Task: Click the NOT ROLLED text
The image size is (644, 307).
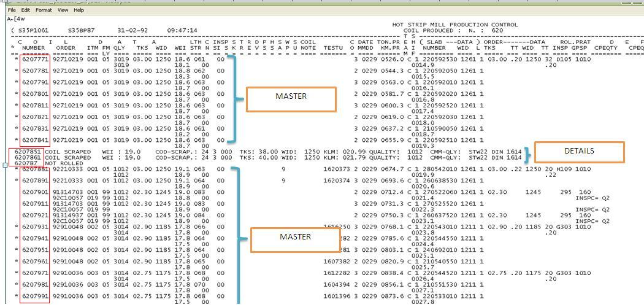Action: coord(58,163)
